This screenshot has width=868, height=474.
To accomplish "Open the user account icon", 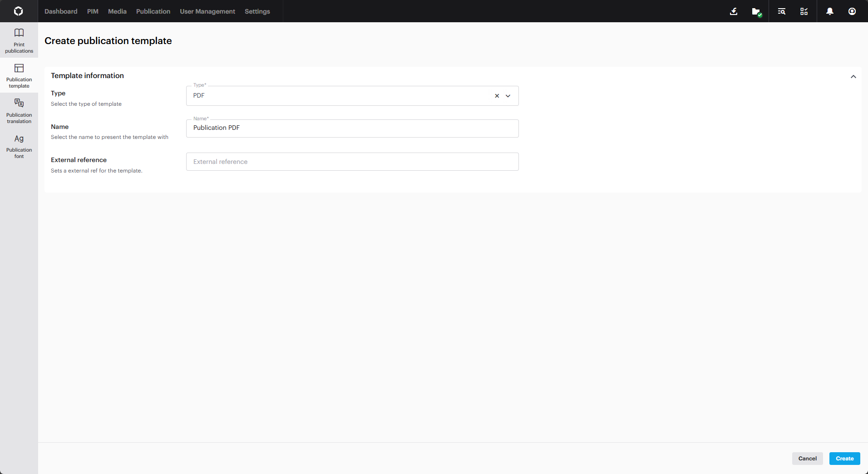I will [853, 11].
